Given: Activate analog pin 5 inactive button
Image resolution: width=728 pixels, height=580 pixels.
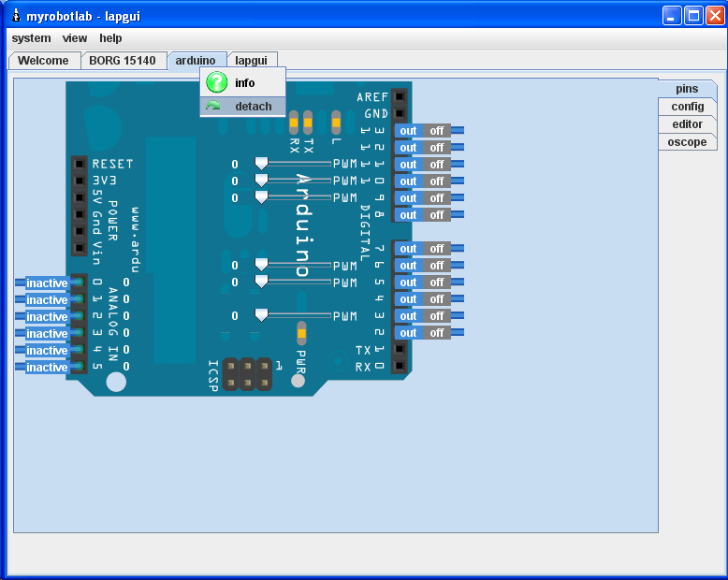Looking at the screenshot, I should 47,367.
